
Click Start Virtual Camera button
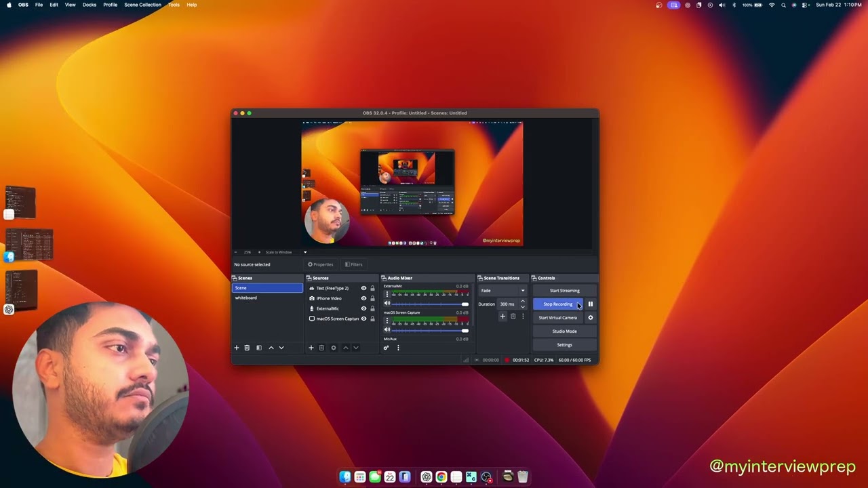(x=558, y=318)
